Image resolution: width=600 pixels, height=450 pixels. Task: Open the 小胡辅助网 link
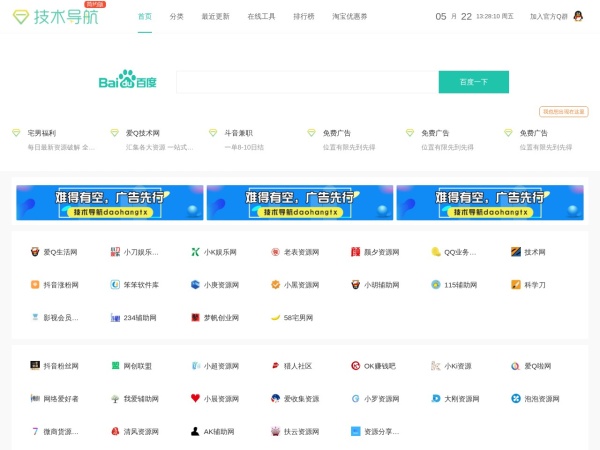(382, 285)
